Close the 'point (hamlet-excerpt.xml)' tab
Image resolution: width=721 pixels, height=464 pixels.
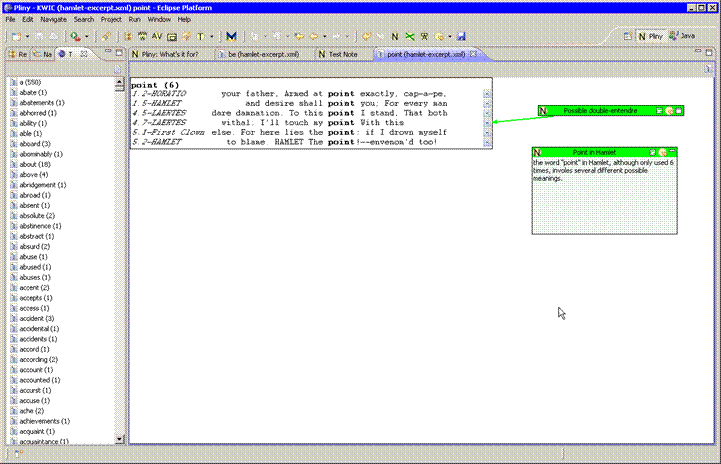tap(473, 54)
